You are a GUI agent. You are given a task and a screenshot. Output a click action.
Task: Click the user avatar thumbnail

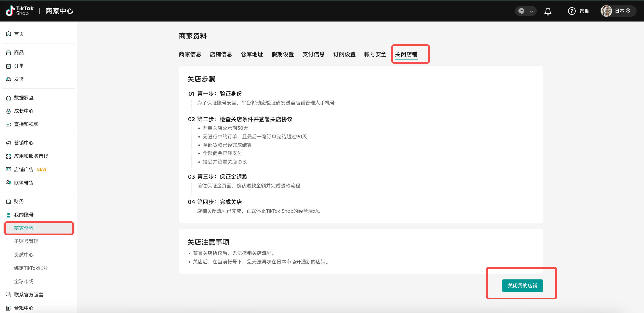click(606, 11)
